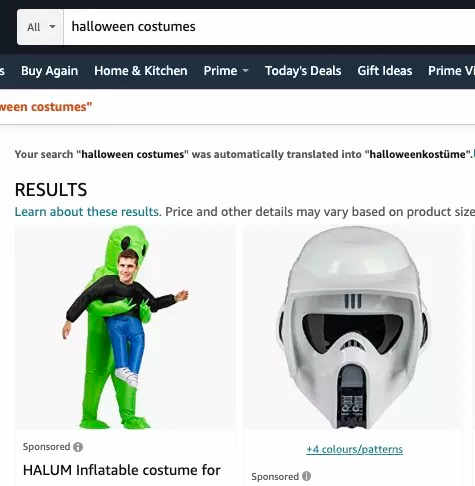Viewport: 475px width, 486px height.
Task: View the white trooper helmet product image
Action: tap(353, 327)
